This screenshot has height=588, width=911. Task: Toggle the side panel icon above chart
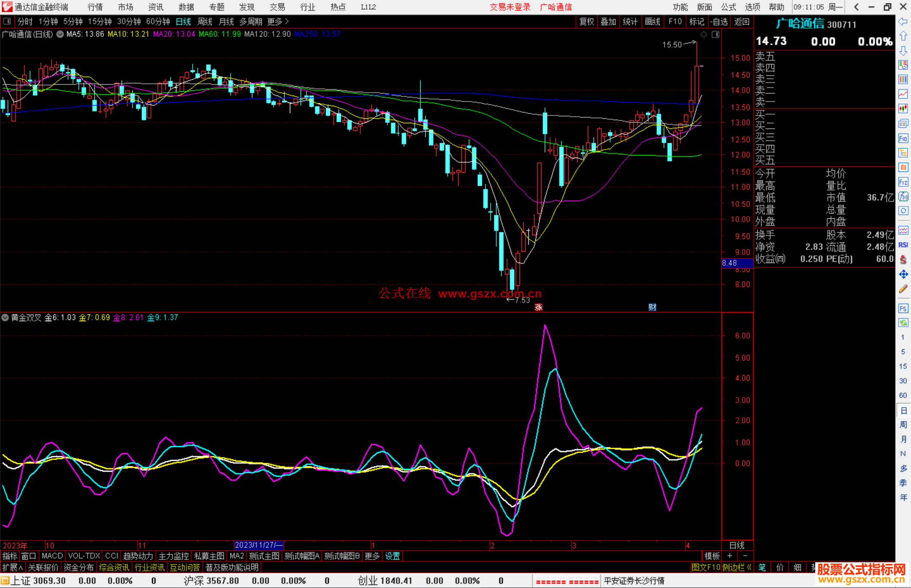coord(715,35)
